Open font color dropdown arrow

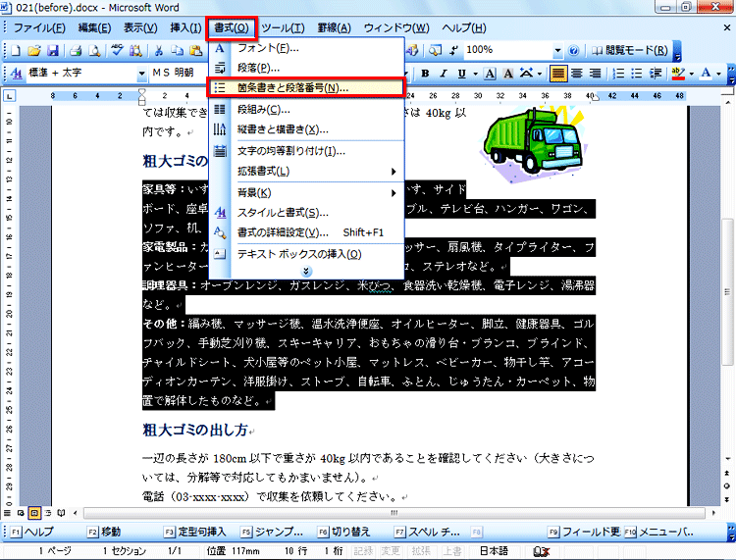pyautogui.click(x=718, y=75)
